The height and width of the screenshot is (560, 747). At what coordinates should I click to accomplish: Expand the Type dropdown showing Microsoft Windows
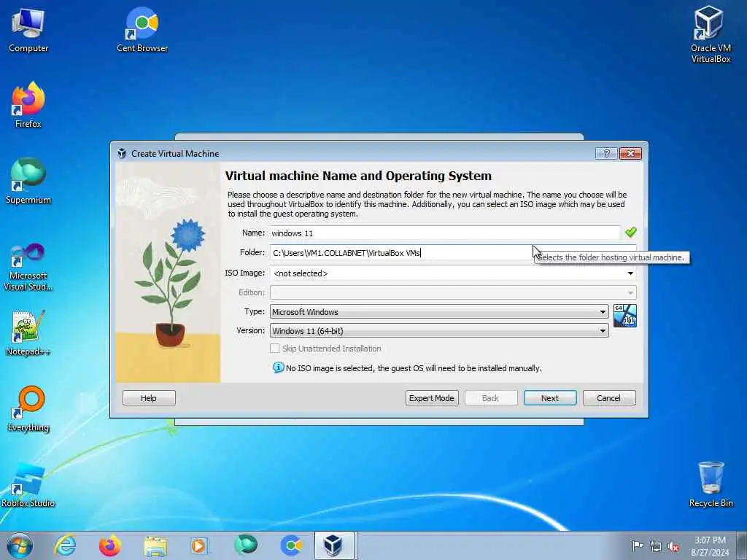439,312
